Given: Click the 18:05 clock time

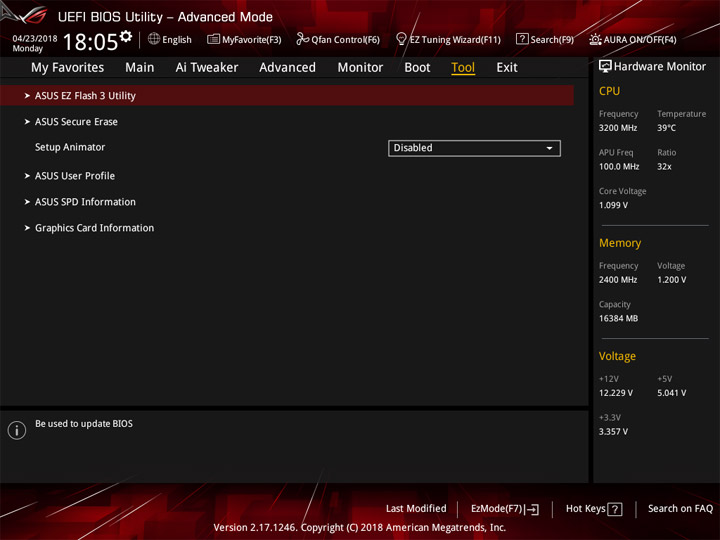Looking at the screenshot, I should click(90, 42).
